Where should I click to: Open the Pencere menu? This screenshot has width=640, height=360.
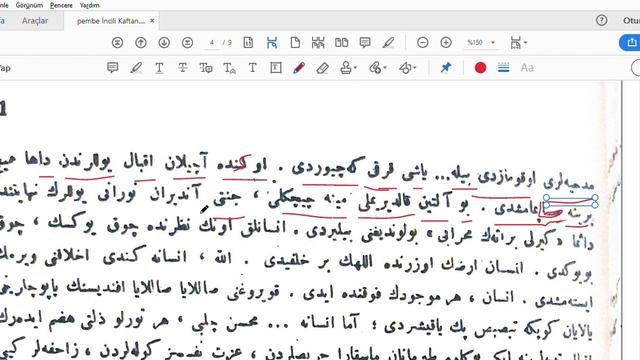(x=61, y=5)
